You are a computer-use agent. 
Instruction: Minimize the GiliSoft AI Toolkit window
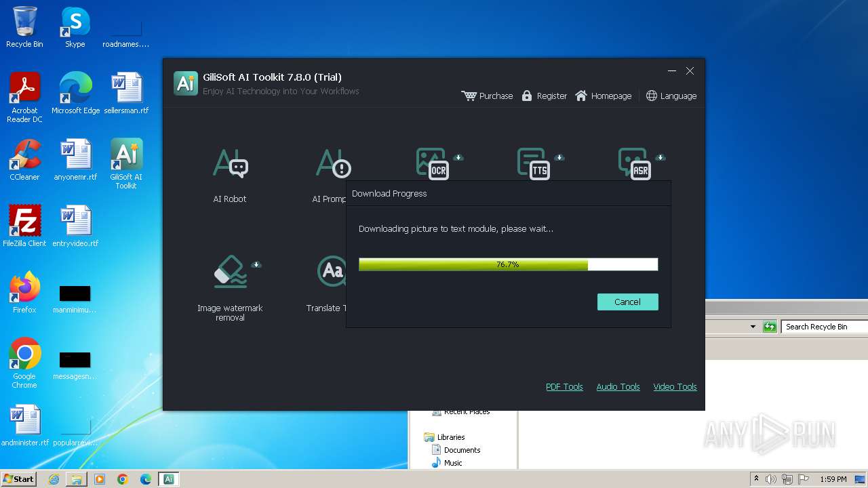(x=672, y=71)
